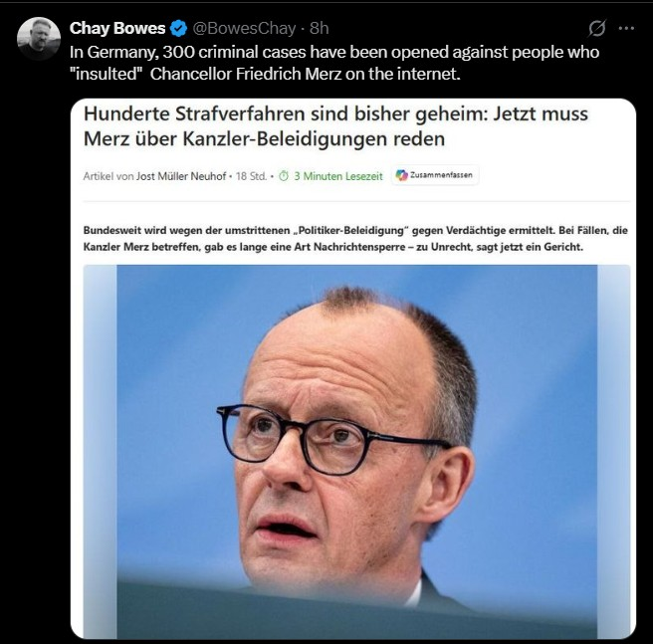The image size is (653, 644).
Task: Click the bold Bundesweit summary paragraph
Action: (355, 238)
